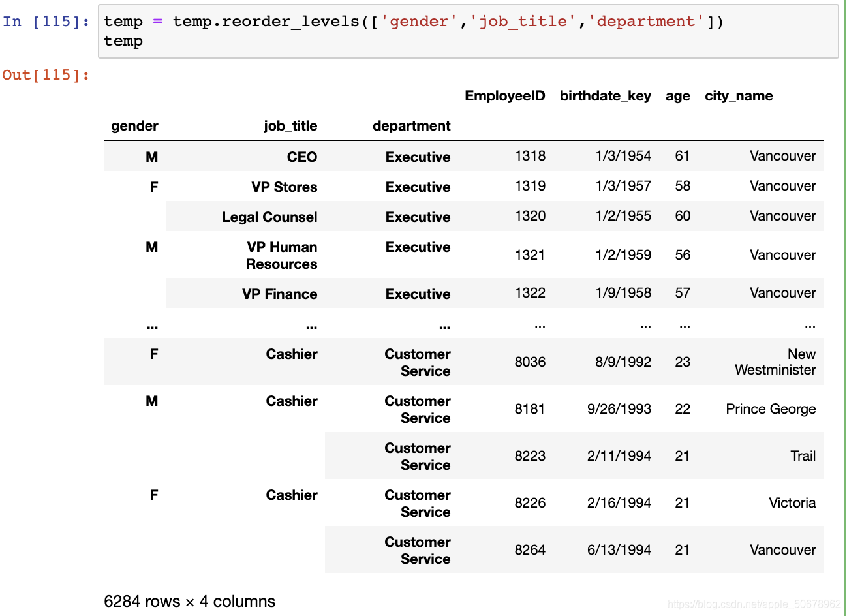
Task: Select city Trail
Action: click(x=803, y=456)
